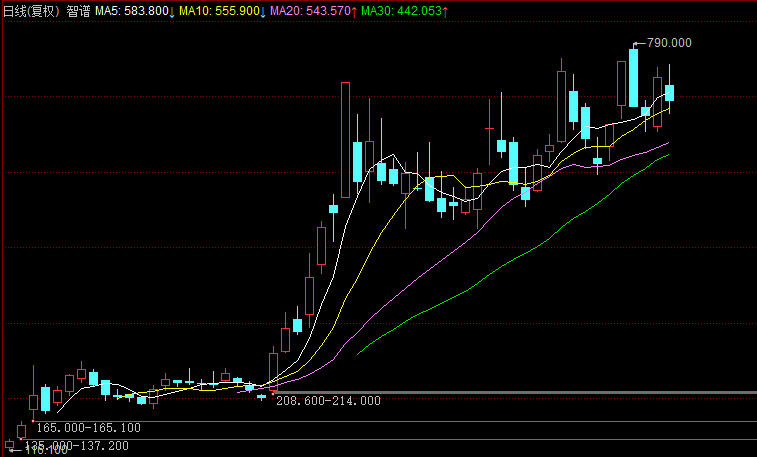Click the MA5: 583.800 indicator label
The width and height of the screenshot is (757, 457).
[131, 10]
